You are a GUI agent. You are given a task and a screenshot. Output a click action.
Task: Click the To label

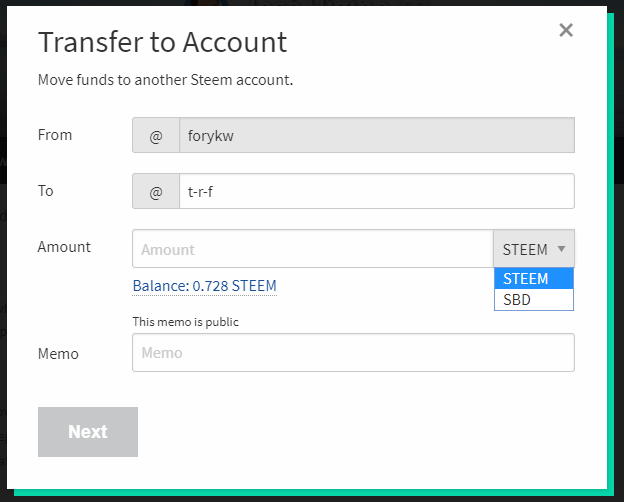tap(46, 190)
